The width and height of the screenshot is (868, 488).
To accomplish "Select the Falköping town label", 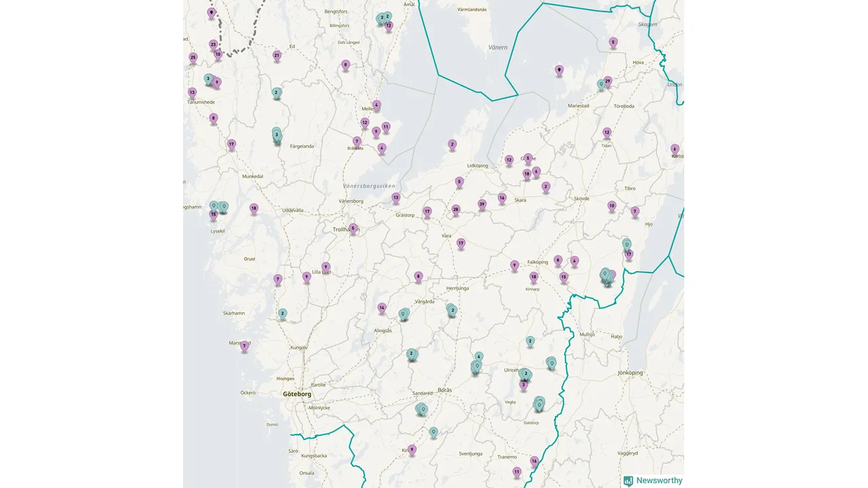I will pyautogui.click(x=537, y=262).
